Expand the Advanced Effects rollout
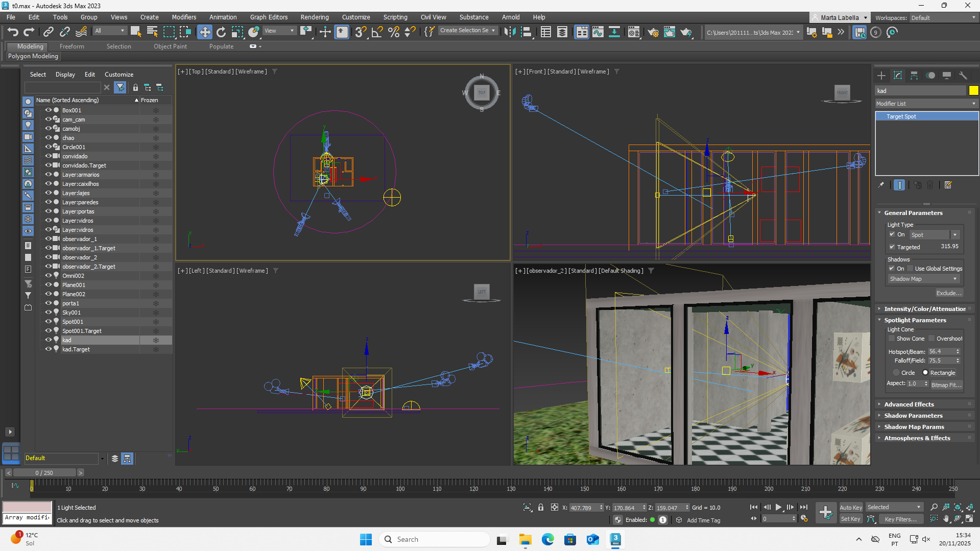Screen dimensions: 980x551 coord(909,404)
